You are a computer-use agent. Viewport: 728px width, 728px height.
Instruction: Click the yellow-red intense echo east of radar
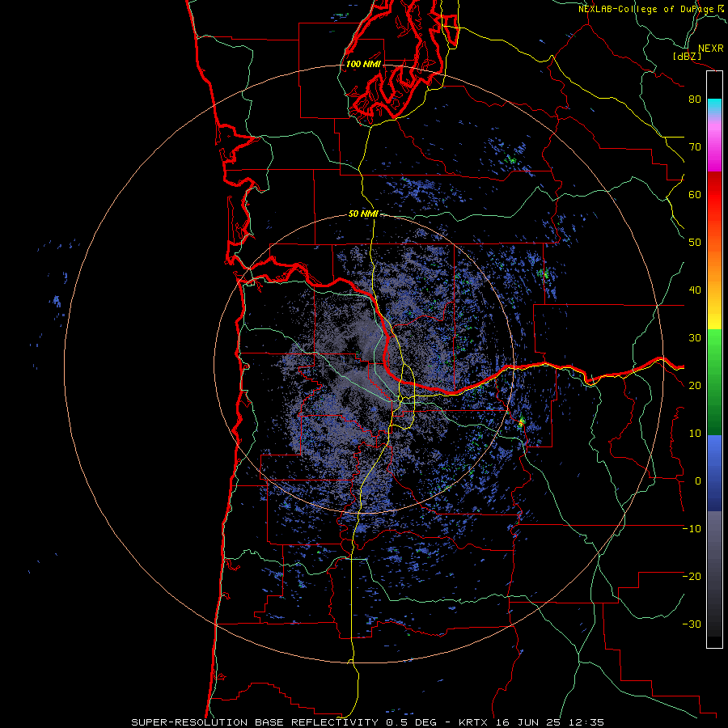coord(521,422)
